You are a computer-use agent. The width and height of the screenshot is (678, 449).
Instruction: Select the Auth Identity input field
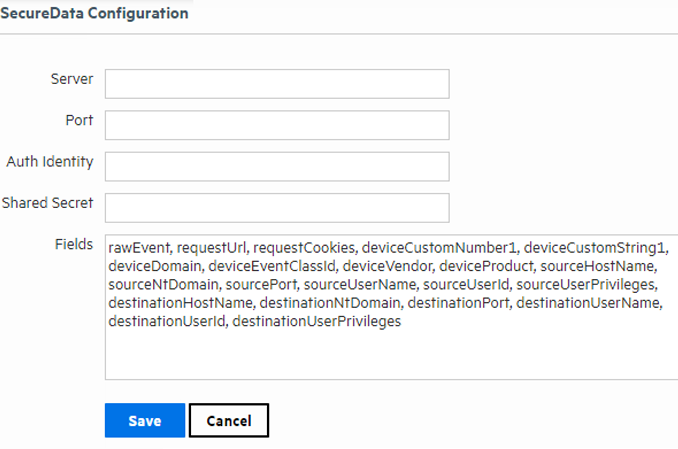pos(277,167)
